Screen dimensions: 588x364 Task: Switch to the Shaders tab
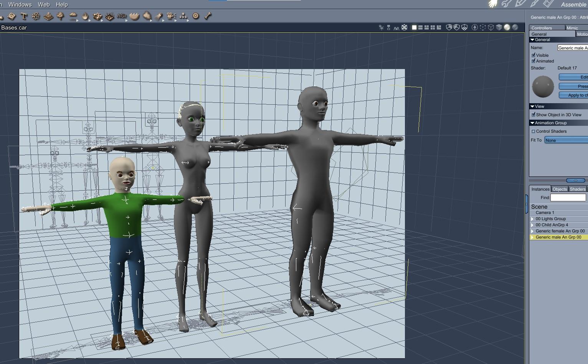[578, 189]
